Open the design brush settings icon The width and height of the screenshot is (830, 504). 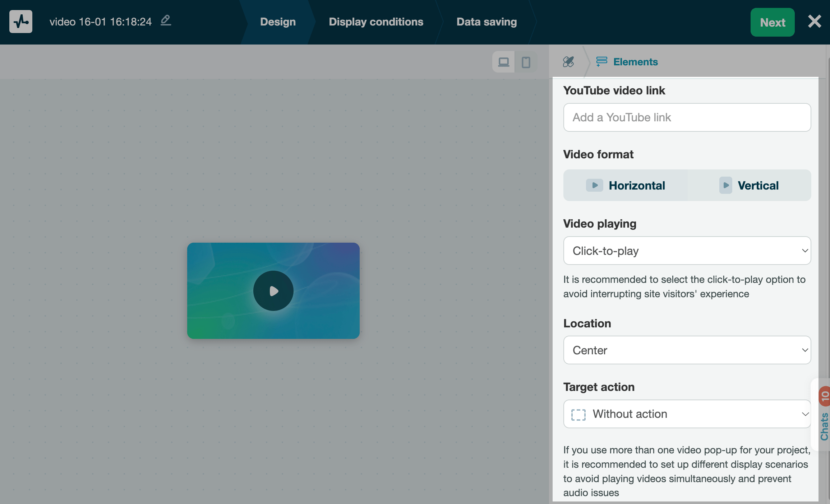tap(568, 62)
